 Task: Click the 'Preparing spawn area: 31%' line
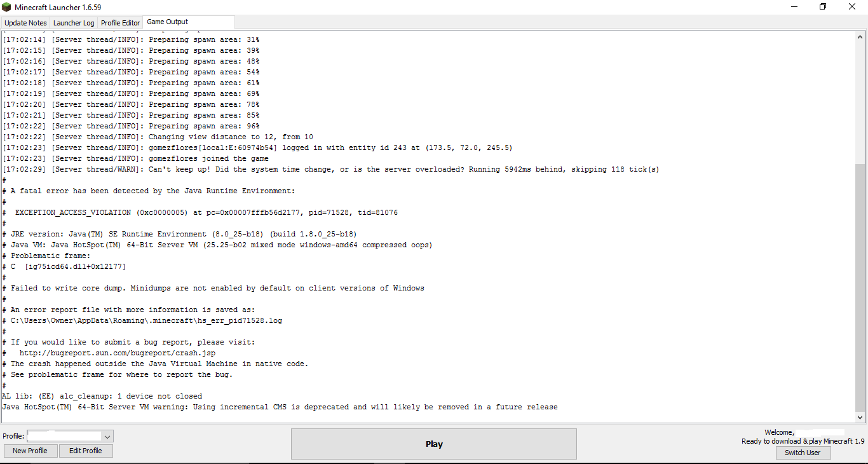click(131, 39)
